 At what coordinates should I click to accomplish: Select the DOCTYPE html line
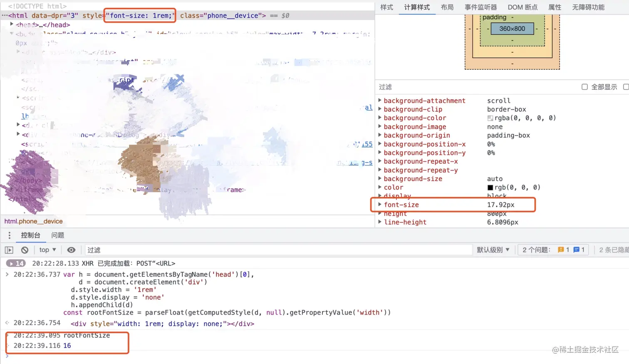tap(37, 6)
